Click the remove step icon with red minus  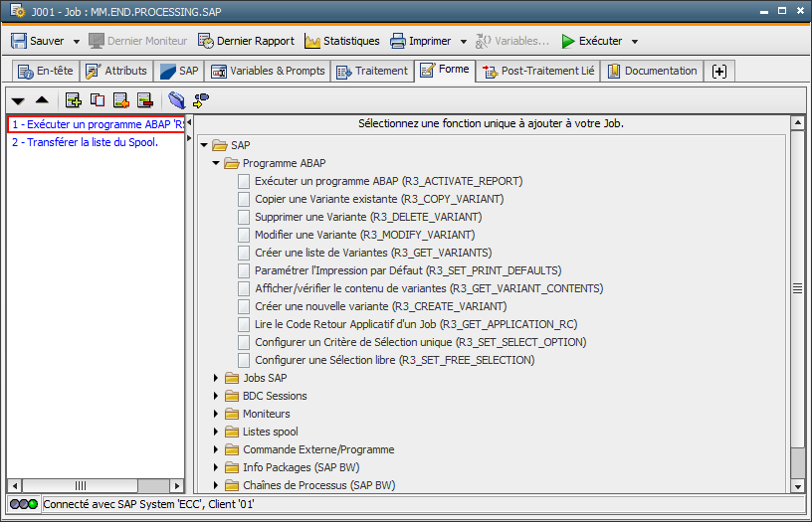(144, 100)
